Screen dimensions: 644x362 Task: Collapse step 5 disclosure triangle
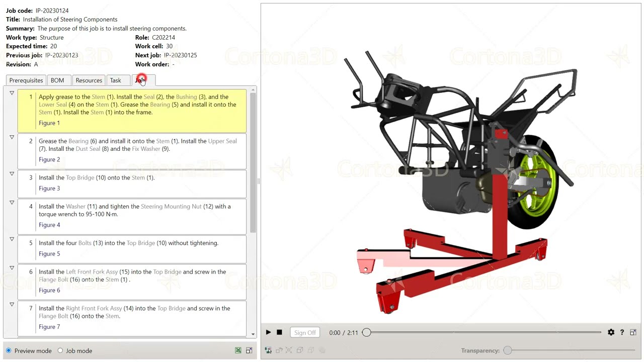tap(12, 239)
